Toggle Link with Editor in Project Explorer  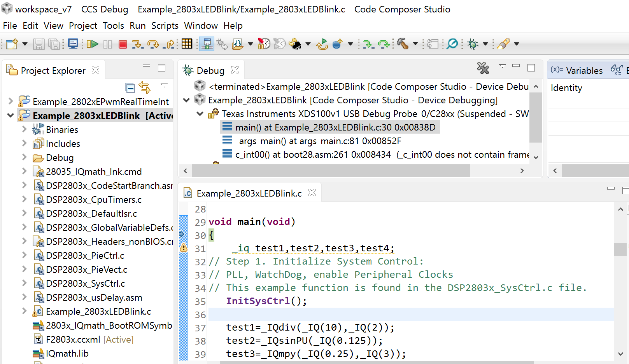(x=145, y=87)
